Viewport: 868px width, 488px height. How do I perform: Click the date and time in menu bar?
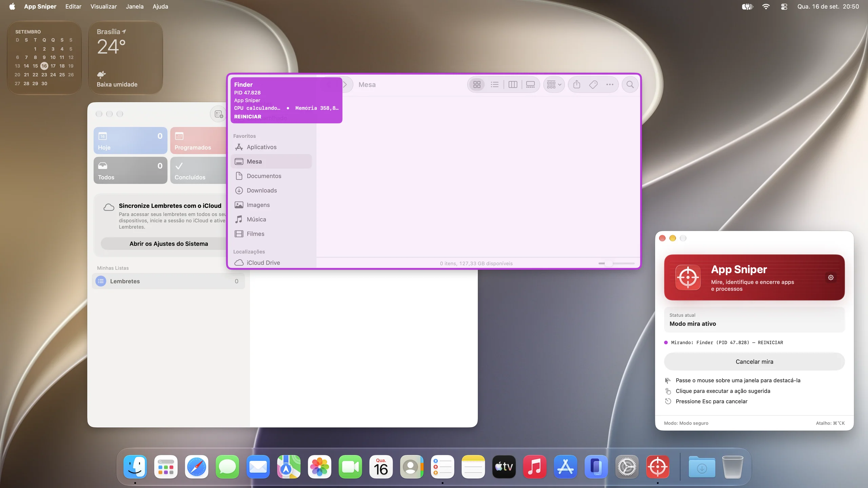[828, 6]
